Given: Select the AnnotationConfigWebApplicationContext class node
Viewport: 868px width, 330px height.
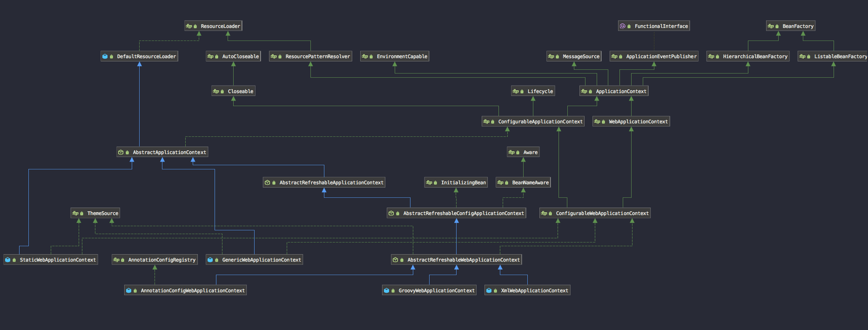Looking at the screenshot, I should tap(185, 290).
